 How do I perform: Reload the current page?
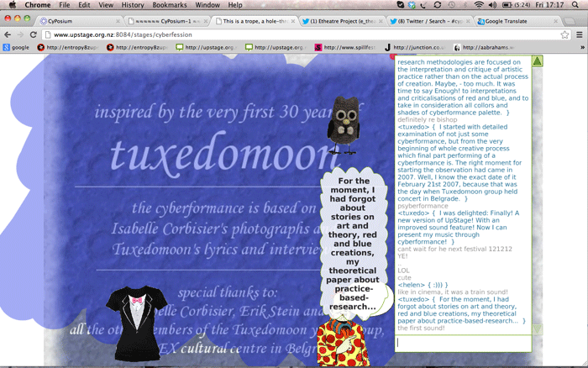pos(33,34)
